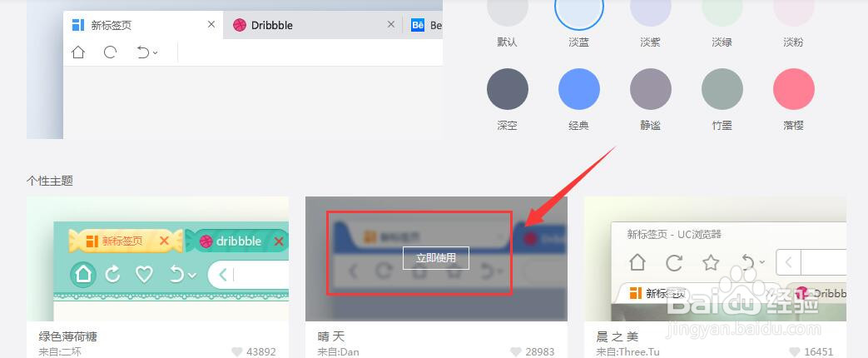
Task: Click the refresh icon in top preview
Action: click(110, 52)
